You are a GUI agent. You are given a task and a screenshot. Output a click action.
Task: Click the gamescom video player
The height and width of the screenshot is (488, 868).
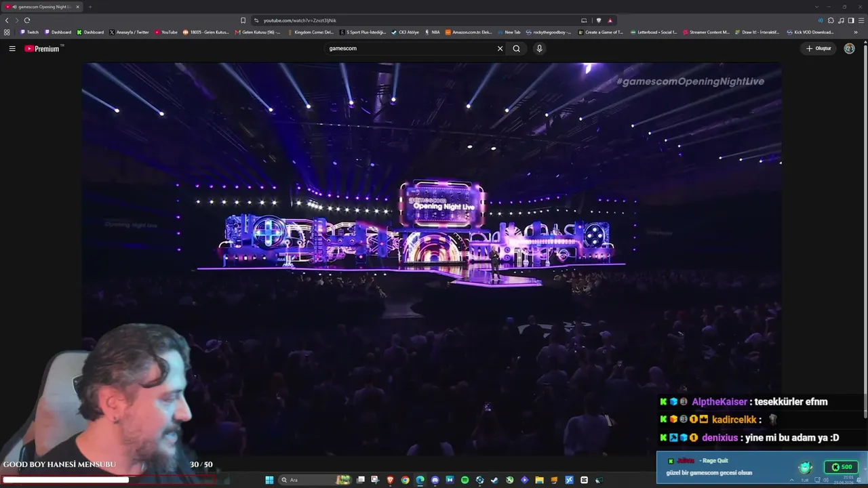pyautogui.click(x=432, y=258)
